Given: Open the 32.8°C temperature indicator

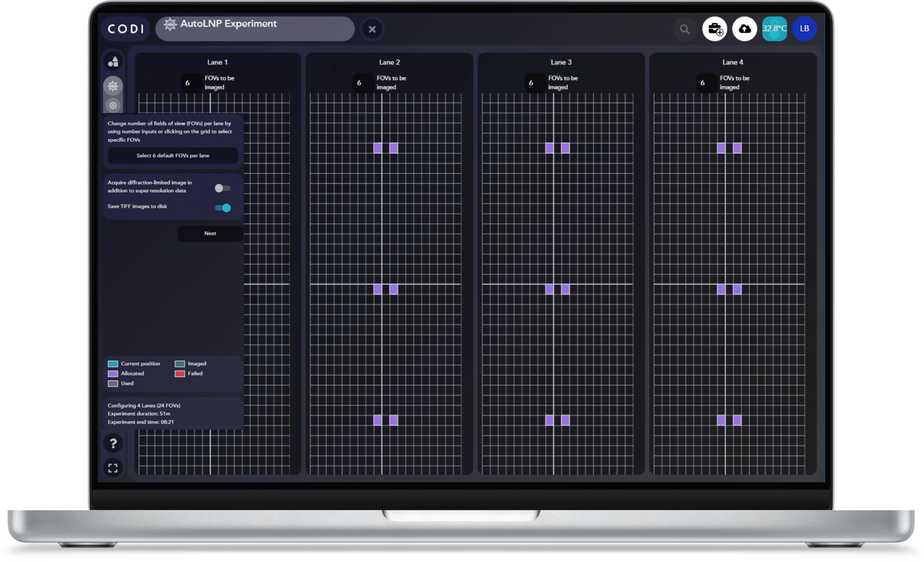Looking at the screenshot, I should pos(774,29).
